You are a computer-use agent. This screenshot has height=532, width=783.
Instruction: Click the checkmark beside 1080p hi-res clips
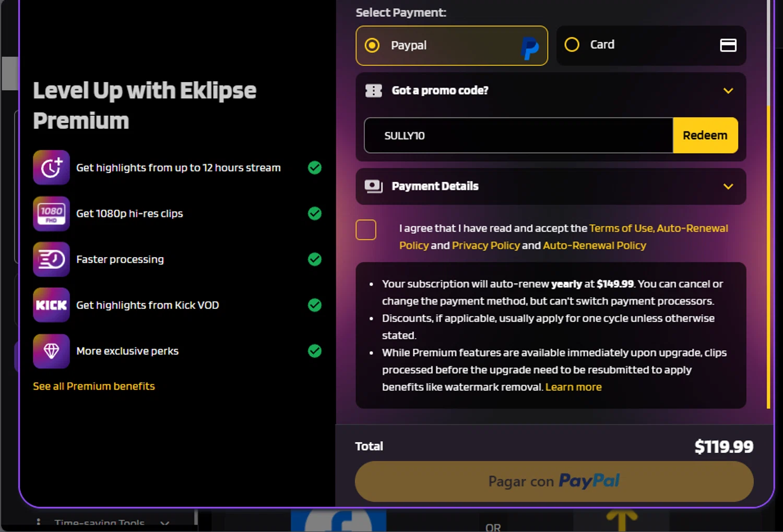[x=315, y=213]
